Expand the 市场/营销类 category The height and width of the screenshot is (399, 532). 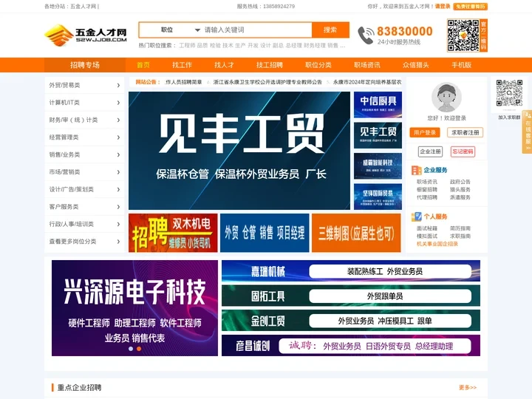(84, 172)
